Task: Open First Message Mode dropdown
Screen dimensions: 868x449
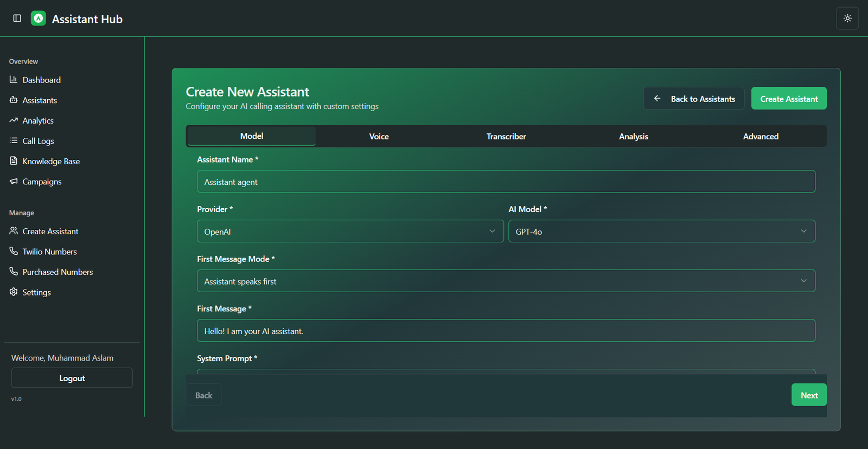Action: 506,281
